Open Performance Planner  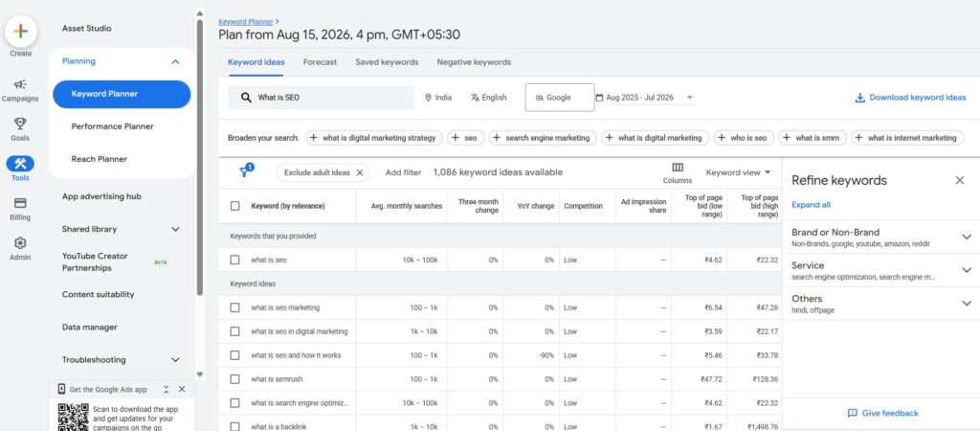113,126
